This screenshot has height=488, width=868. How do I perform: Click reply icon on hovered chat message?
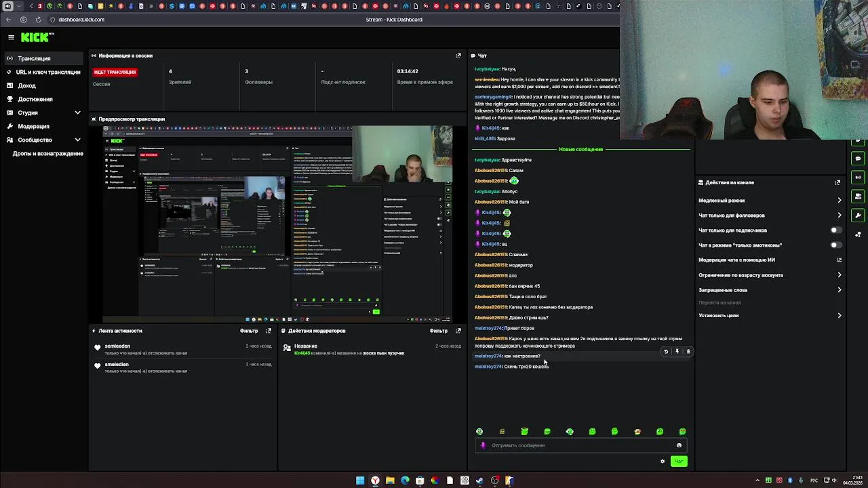[x=666, y=352]
